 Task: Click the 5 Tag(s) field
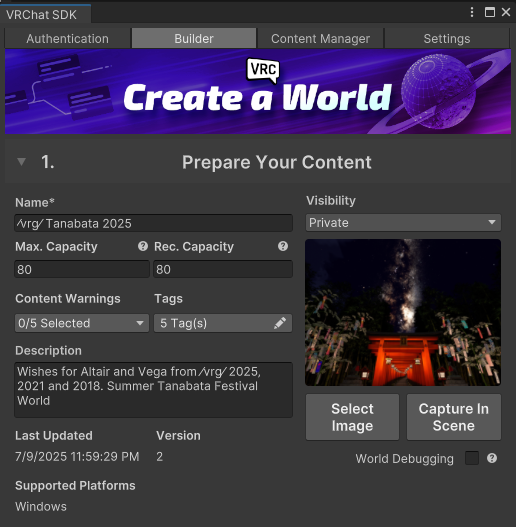[x=223, y=323]
